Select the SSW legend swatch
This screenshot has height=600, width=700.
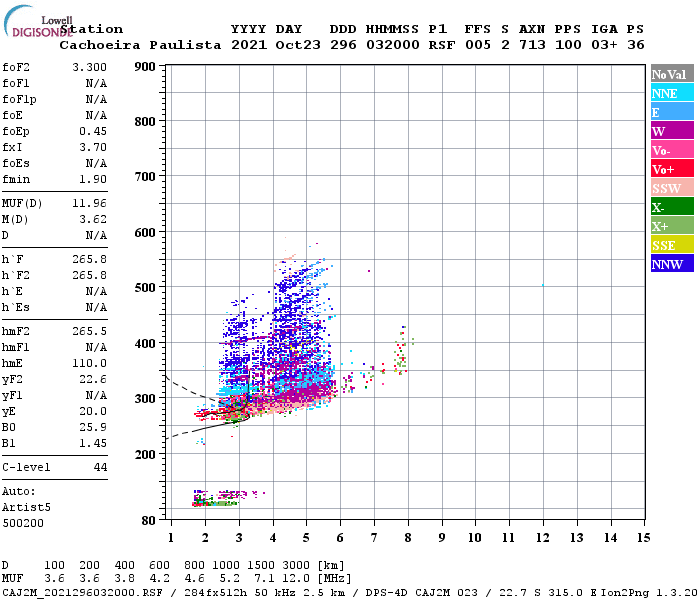672,188
